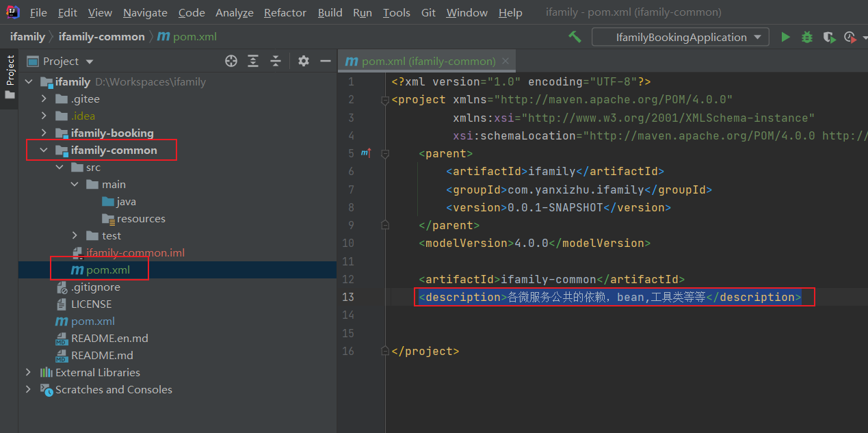The width and height of the screenshot is (868, 433).
Task: Click the Build Project hammer icon
Action: [x=575, y=37]
